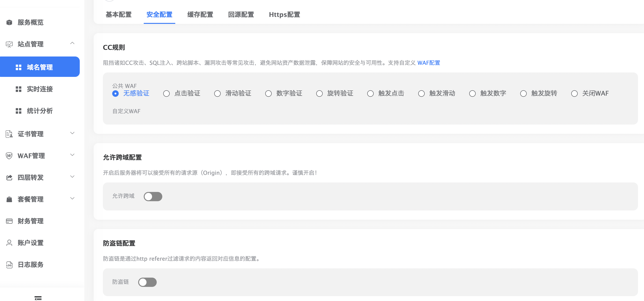Open 统计分析 menu item

tap(40, 111)
